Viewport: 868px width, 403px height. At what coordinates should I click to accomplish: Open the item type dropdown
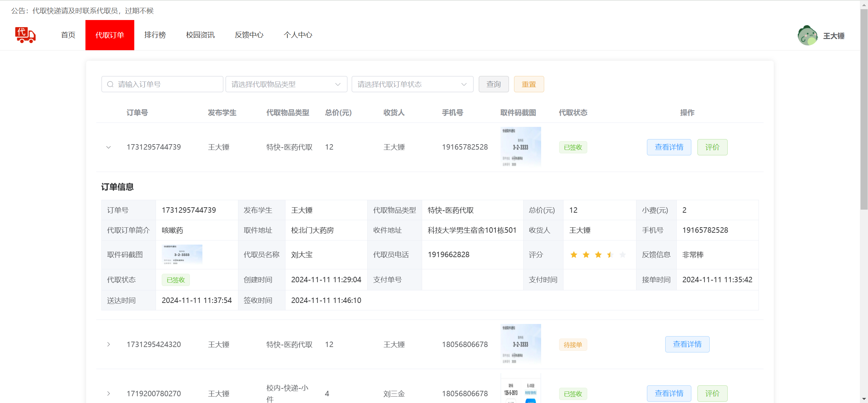coord(286,84)
